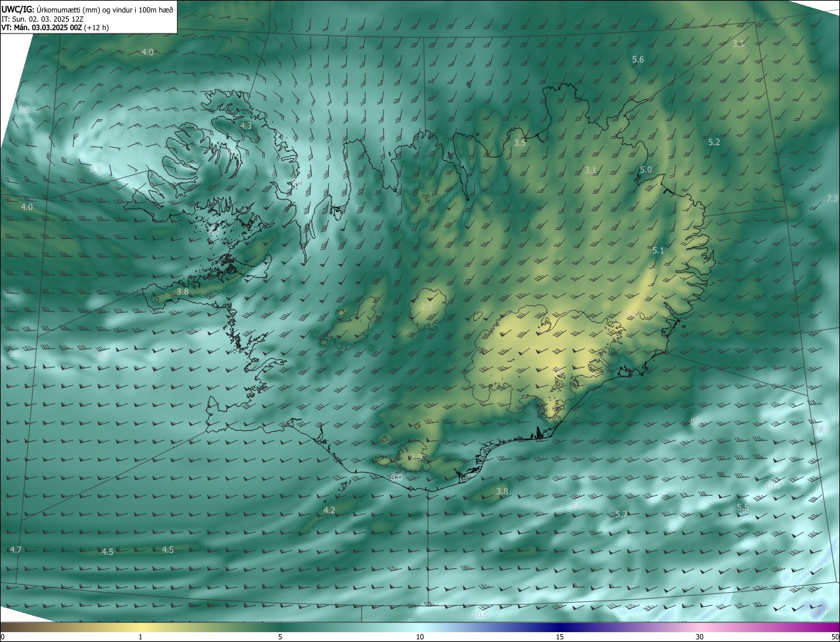
Task: Click the 1 tick on the colour scale
Action: (x=140, y=637)
